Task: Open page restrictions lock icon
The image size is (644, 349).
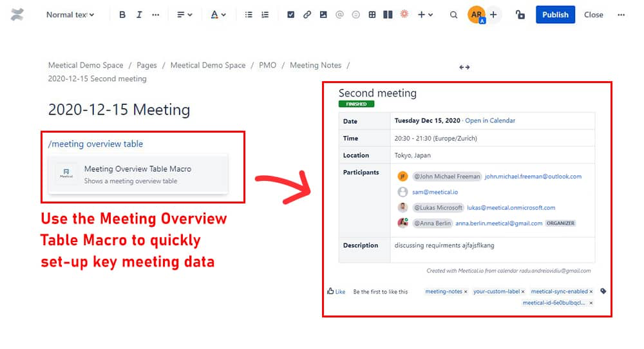Action: pyautogui.click(x=520, y=15)
